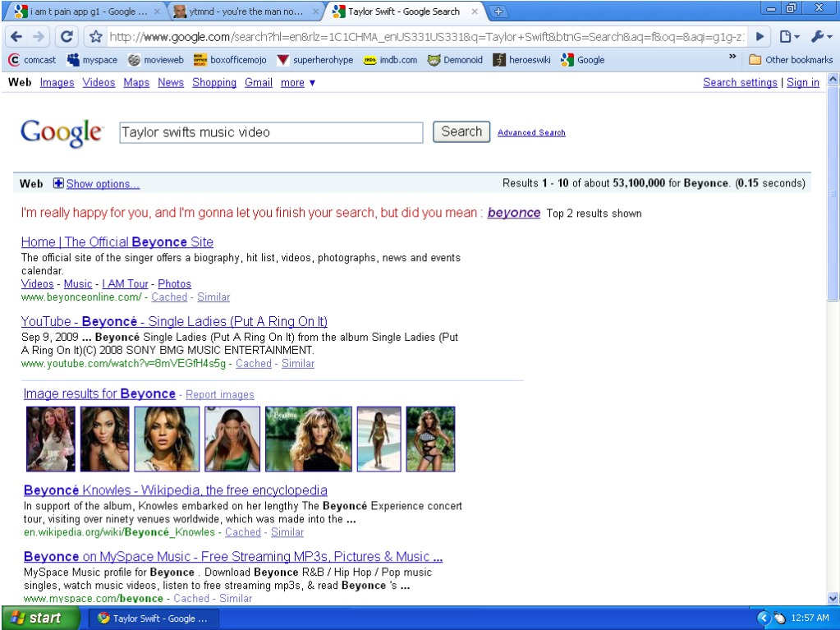Go to Google Videos
Image resolution: width=840 pixels, height=630 pixels.
point(99,82)
